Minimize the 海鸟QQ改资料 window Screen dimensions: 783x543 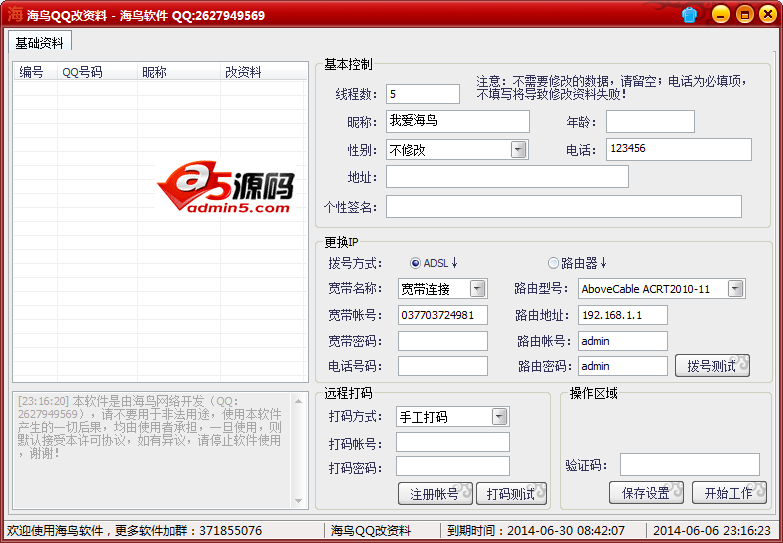tap(721, 14)
